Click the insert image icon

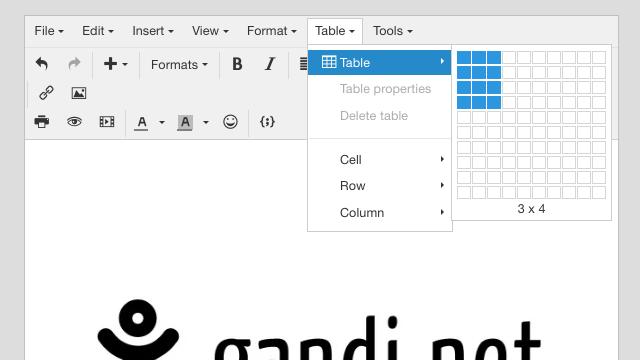(79, 93)
